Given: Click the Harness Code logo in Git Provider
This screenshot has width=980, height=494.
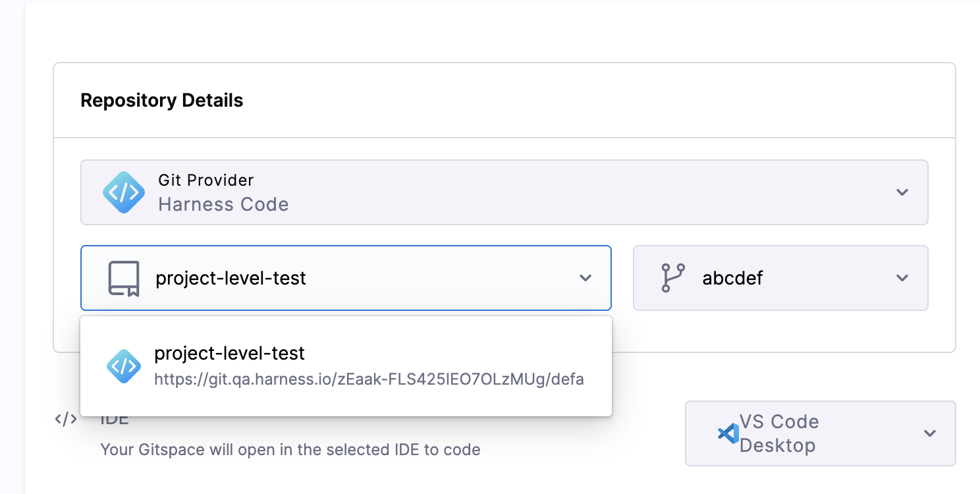Looking at the screenshot, I should coord(124,192).
